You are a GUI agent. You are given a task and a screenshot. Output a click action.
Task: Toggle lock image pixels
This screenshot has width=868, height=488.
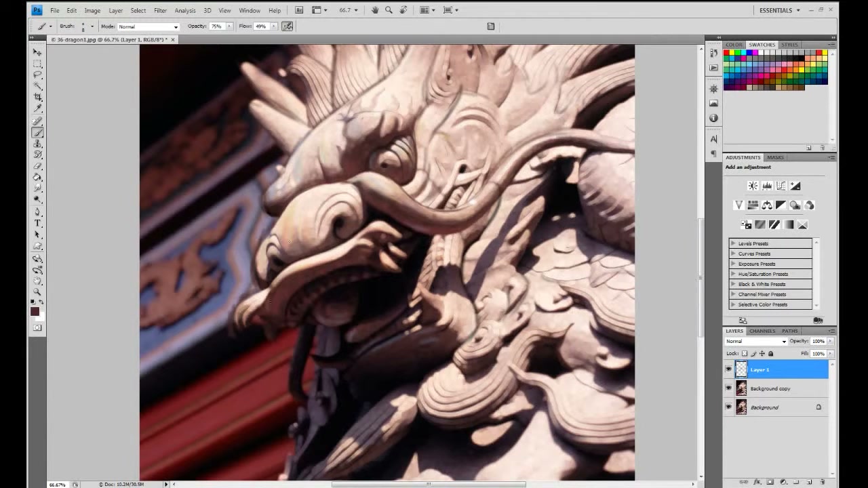coord(753,353)
